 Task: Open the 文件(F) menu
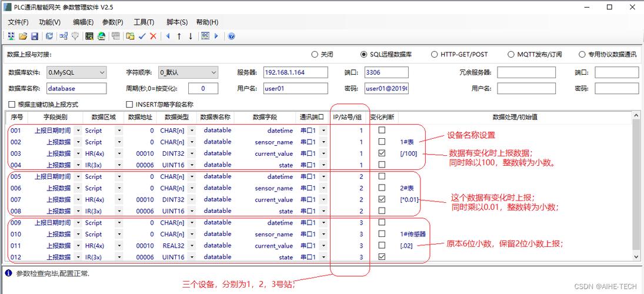pyautogui.click(x=18, y=22)
